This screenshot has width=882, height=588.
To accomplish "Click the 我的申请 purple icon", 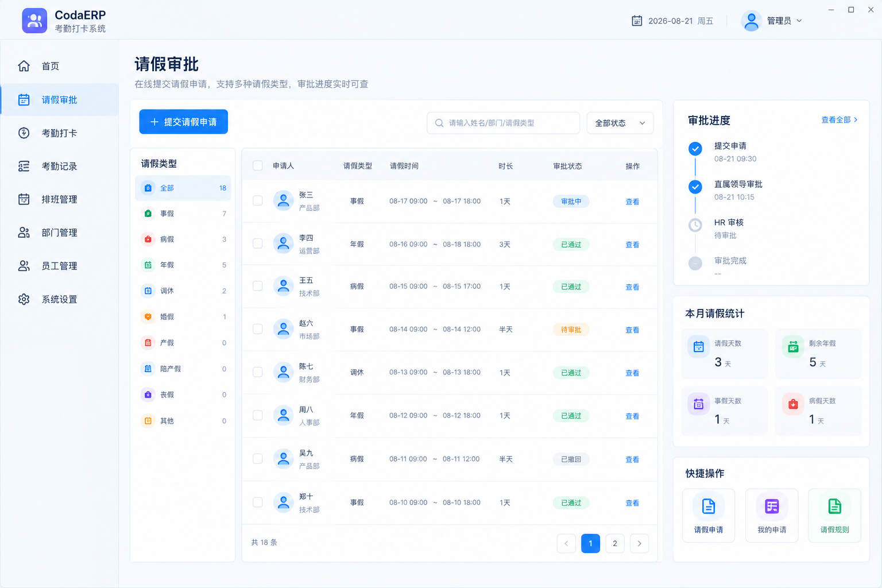I will point(772,506).
